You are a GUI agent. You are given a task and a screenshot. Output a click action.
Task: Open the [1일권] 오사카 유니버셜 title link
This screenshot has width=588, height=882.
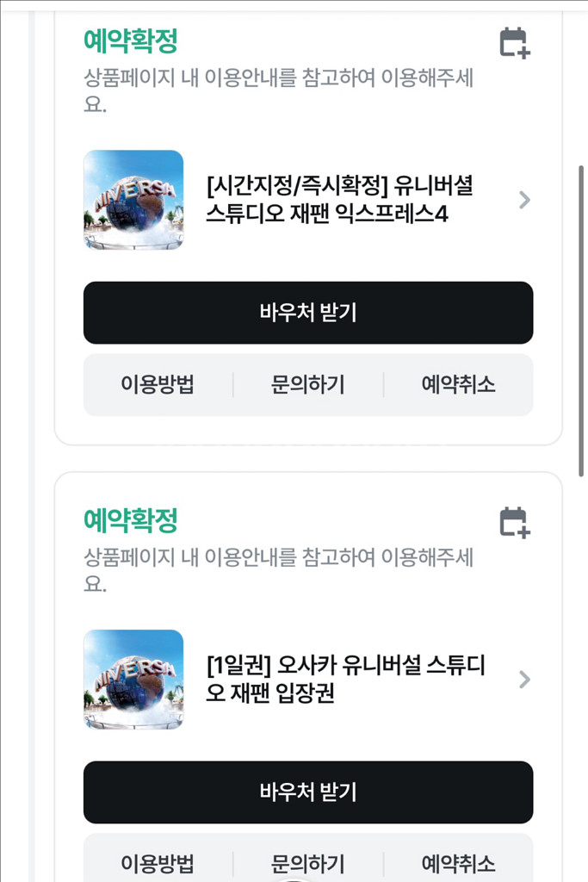coord(345,680)
